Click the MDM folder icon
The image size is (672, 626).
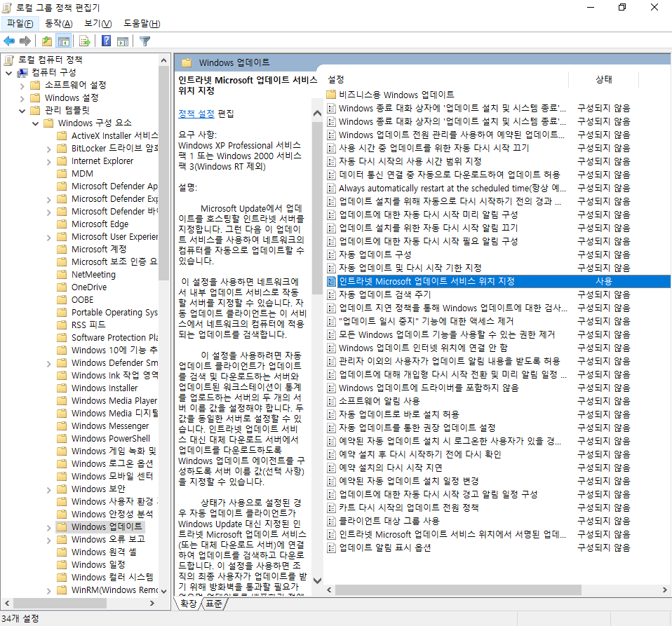[62, 173]
